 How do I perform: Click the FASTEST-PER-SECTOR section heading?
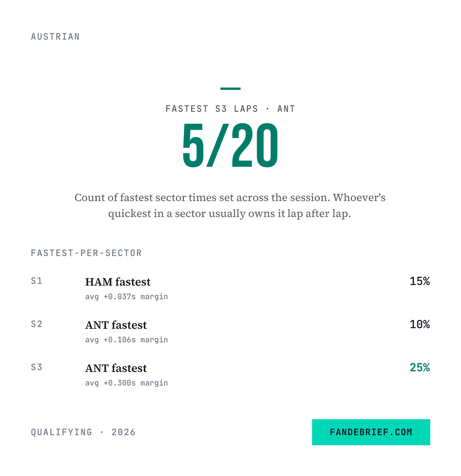point(87,253)
